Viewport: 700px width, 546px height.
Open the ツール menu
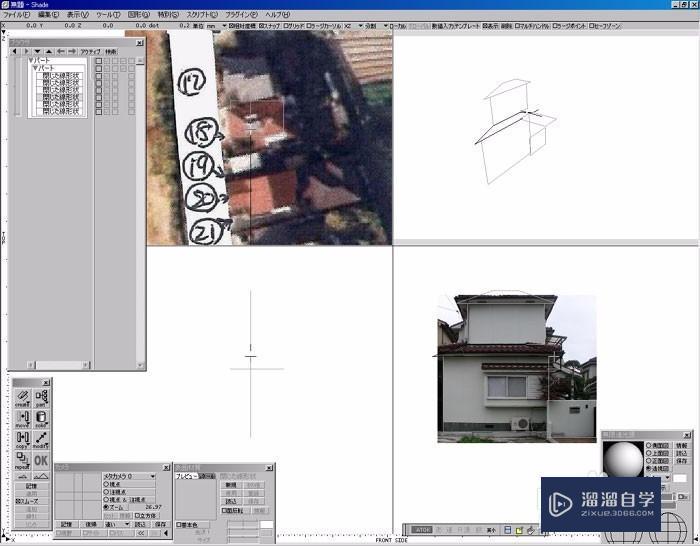click(x=108, y=15)
